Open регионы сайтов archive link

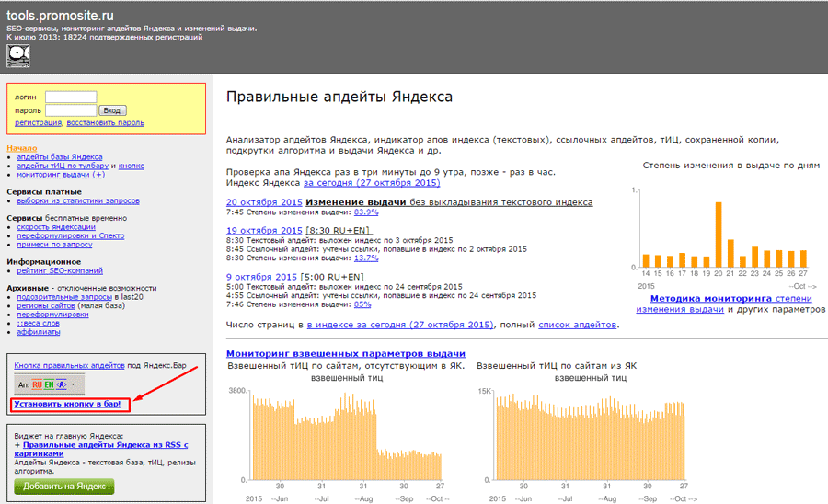pyautogui.click(x=46, y=305)
